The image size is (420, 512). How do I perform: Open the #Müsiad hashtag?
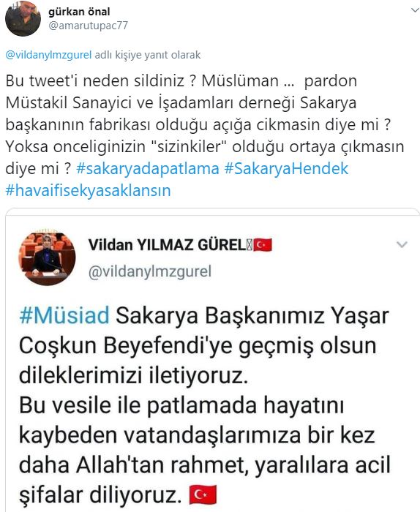click(x=64, y=316)
